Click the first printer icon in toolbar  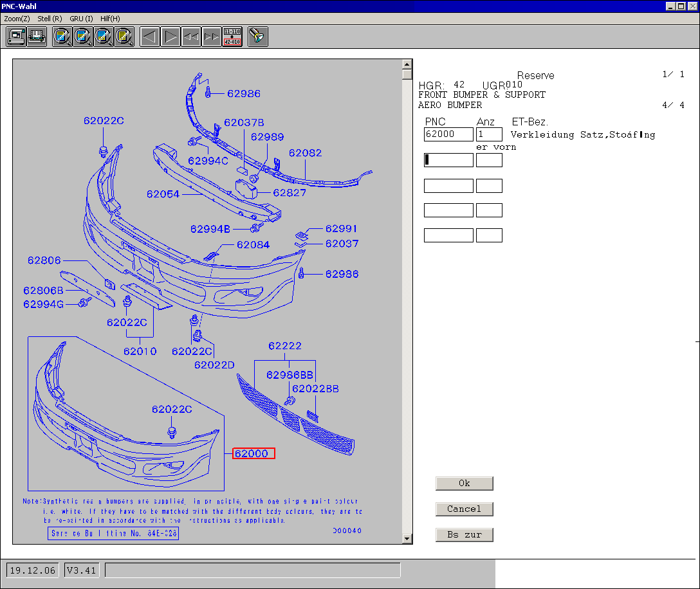[16, 37]
